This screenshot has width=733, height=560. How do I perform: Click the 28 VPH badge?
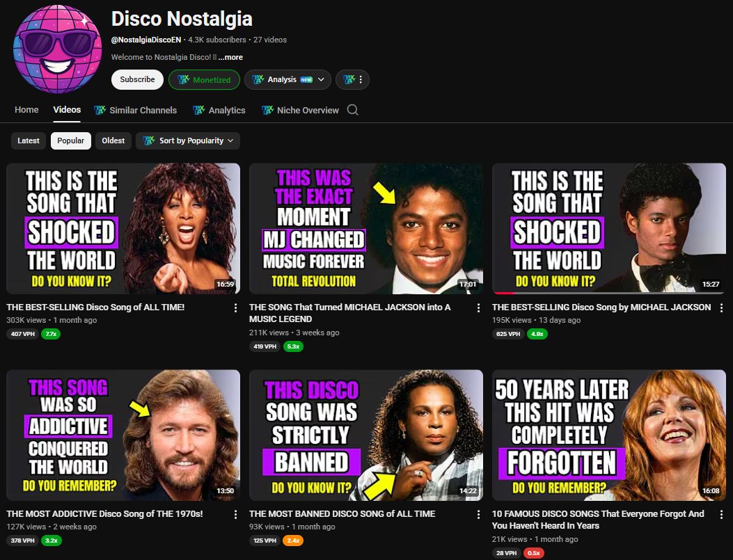(507, 553)
